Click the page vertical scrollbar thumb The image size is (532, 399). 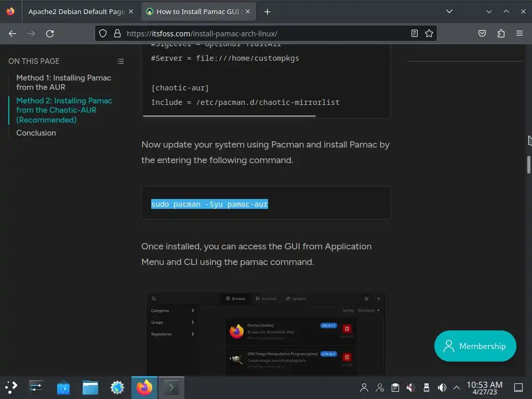(x=528, y=165)
